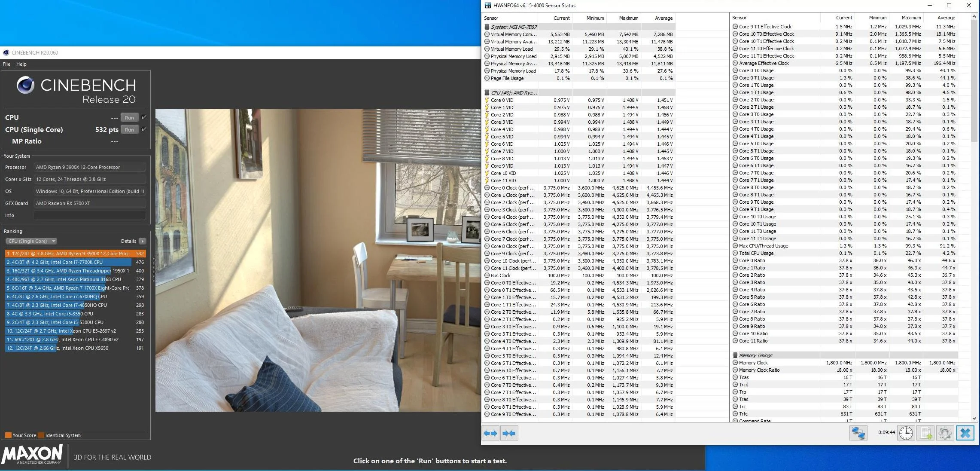980x471 pixels.
Task: Close sensors with the blue X button
Action: (x=965, y=433)
